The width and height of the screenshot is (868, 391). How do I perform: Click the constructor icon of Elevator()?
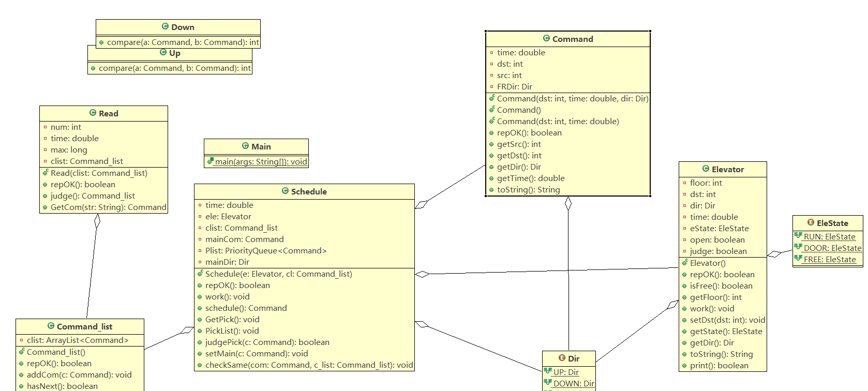pyautogui.click(x=685, y=262)
